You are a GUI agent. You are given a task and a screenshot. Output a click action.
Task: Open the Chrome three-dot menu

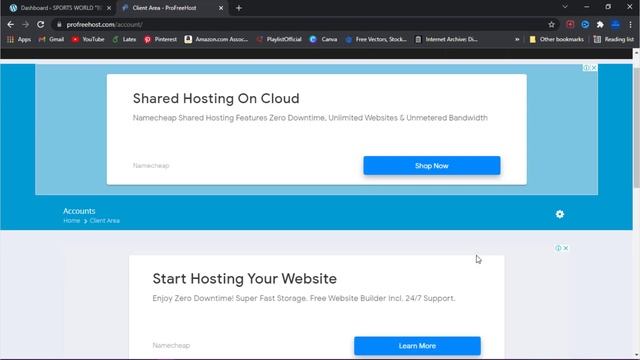point(631,24)
